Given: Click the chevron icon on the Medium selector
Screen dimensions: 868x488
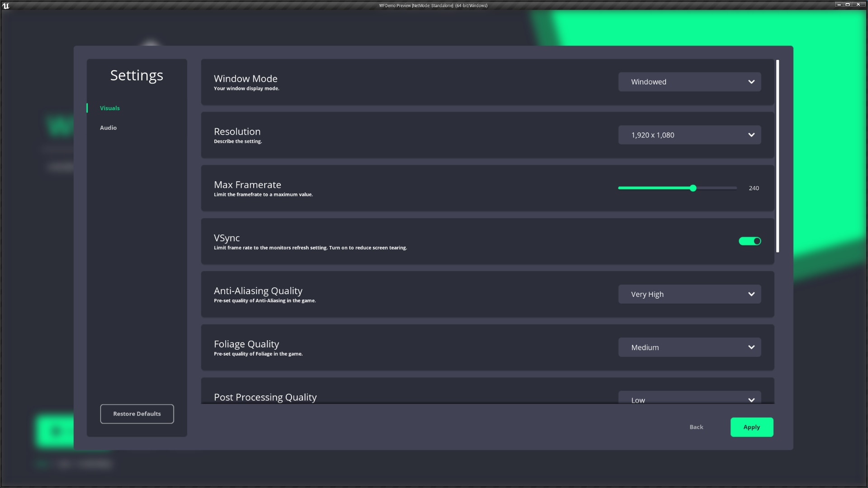Looking at the screenshot, I should pyautogui.click(x=751, y=347).
